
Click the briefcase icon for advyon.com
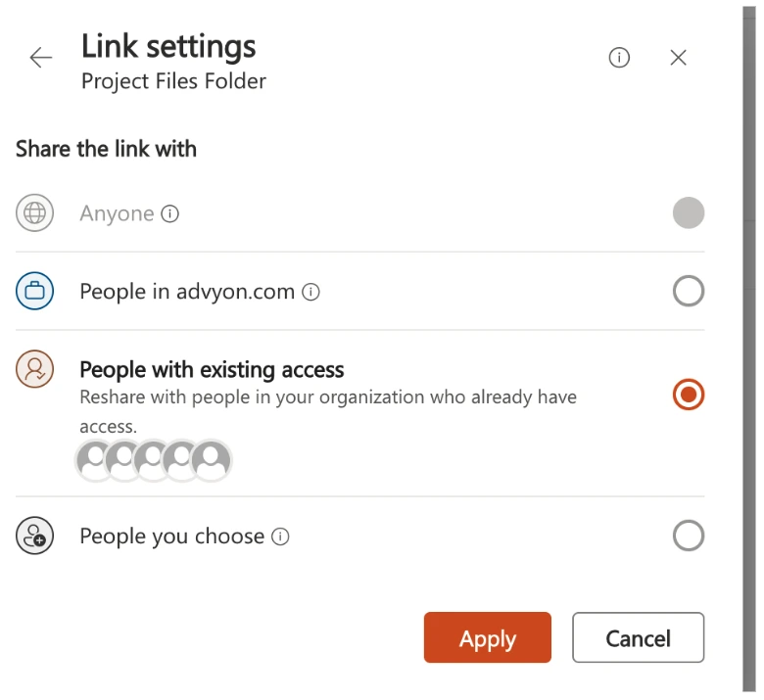point(34,291)
